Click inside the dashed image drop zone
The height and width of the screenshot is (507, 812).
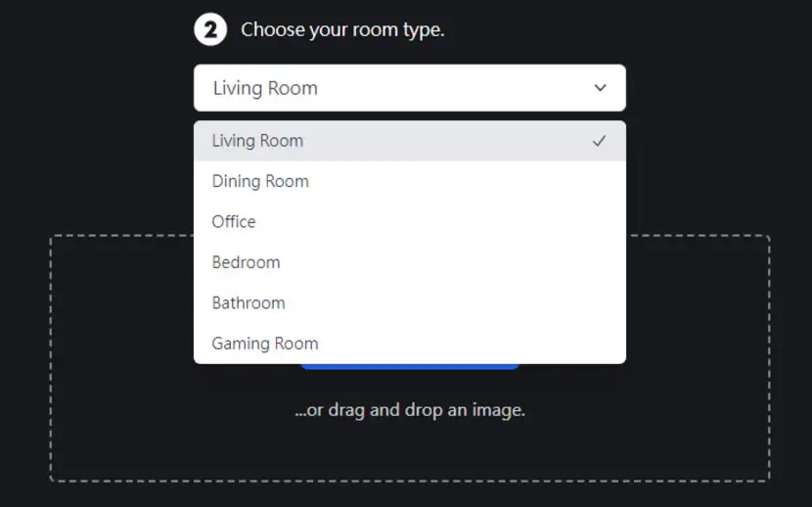pyautogui.click(x=410, y=445)
